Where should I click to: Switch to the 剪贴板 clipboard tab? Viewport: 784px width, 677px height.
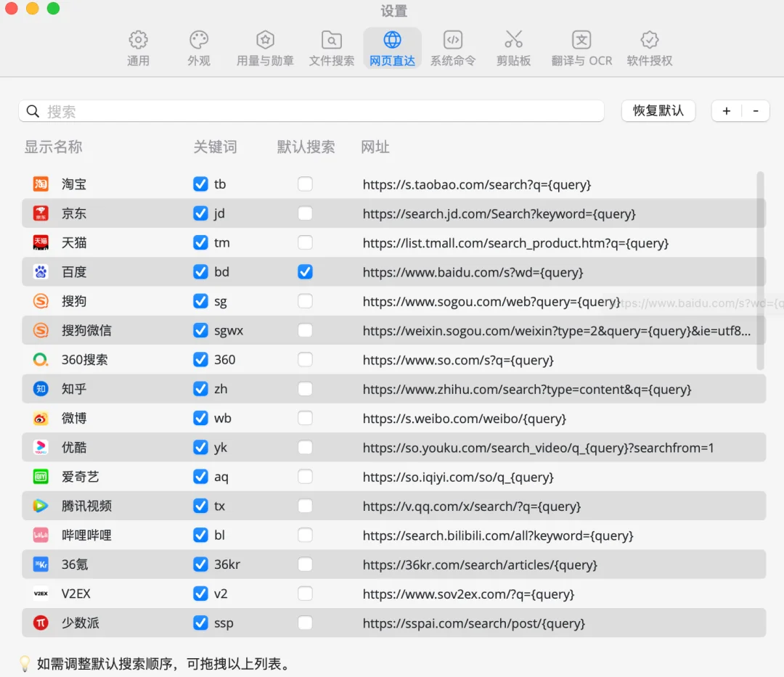(x=513, y=48)
